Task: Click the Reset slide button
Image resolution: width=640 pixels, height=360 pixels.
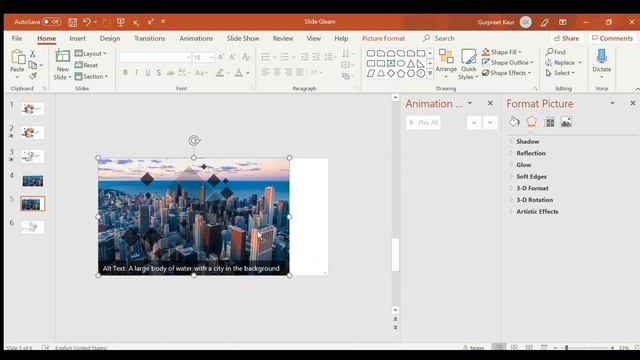Action: coord(87,65)
